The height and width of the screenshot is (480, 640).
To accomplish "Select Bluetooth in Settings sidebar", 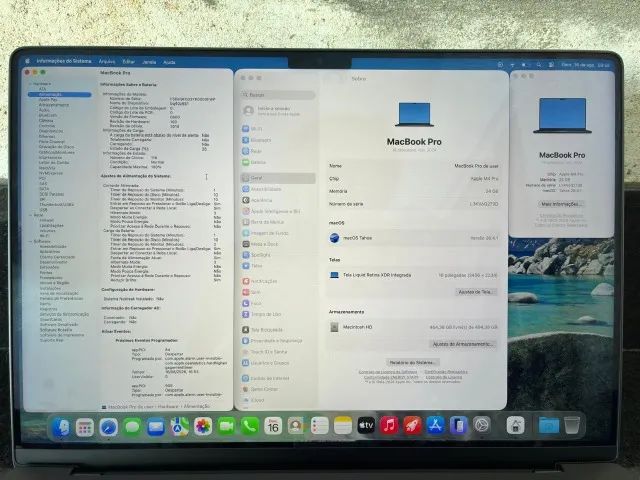I will tap(278, 140).
